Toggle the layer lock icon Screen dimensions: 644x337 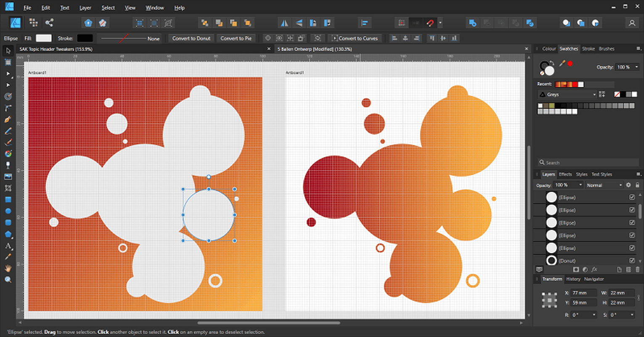pos(637,185)
